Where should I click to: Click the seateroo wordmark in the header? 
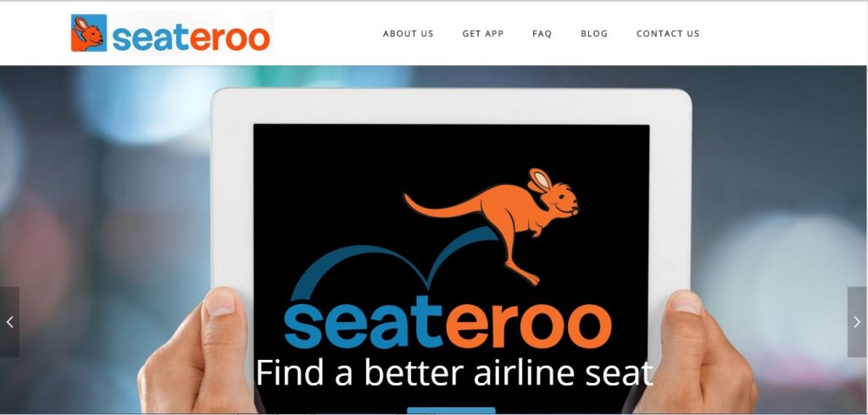(x=191, y=37)
